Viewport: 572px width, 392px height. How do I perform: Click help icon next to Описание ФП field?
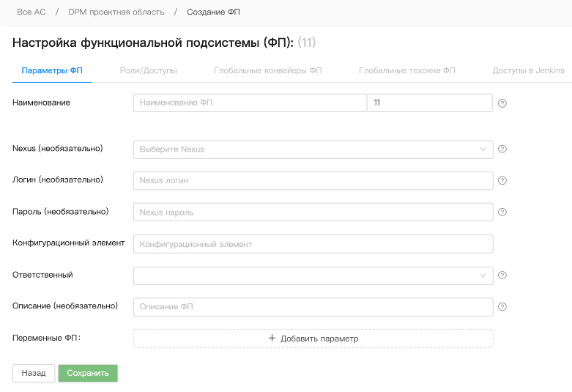(x=502, y=308)
